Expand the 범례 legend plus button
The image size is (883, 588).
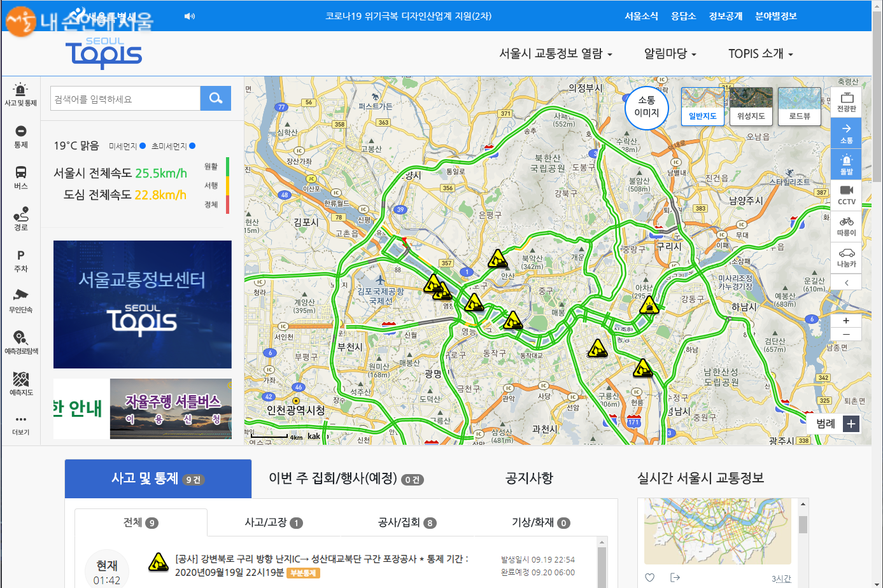pyautogui.click(x=851, y=424)
